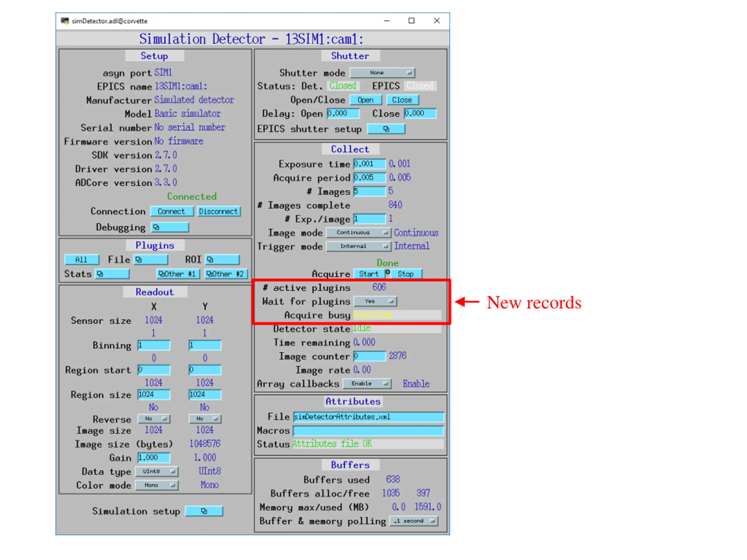Change the Wait for plugins Yes option

click(375, 301)
